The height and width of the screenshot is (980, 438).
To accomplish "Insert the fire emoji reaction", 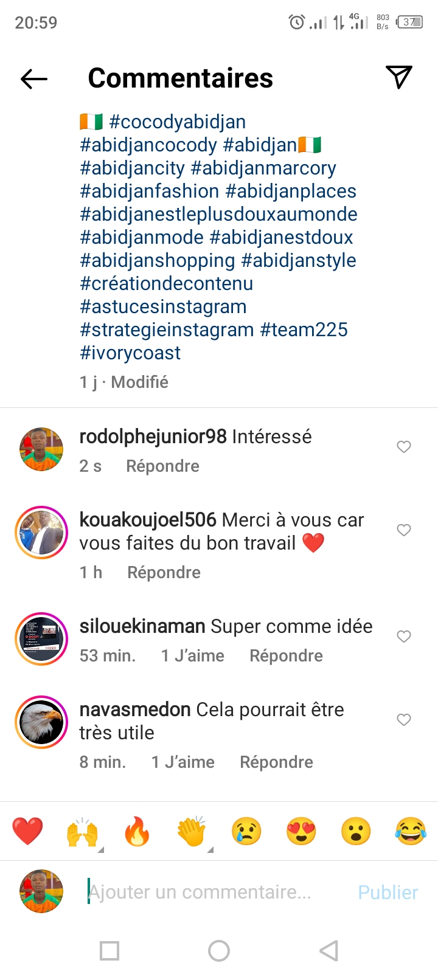I will click(137, 831).
